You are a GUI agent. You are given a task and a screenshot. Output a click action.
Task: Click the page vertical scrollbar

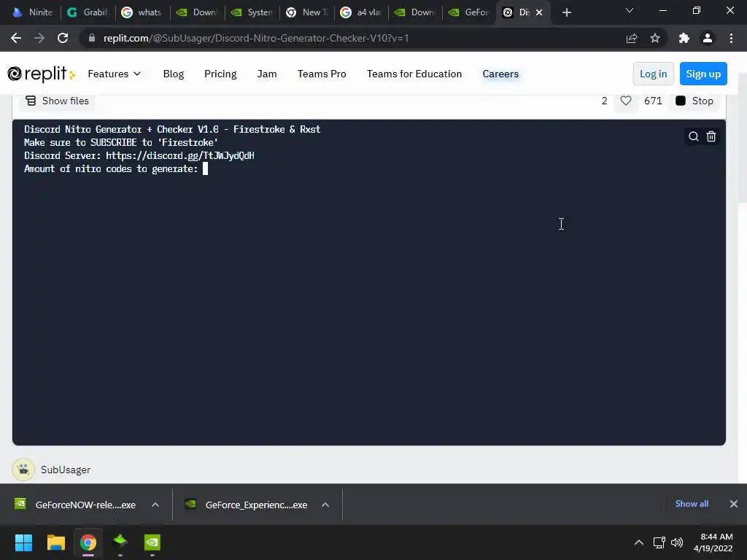742,138
